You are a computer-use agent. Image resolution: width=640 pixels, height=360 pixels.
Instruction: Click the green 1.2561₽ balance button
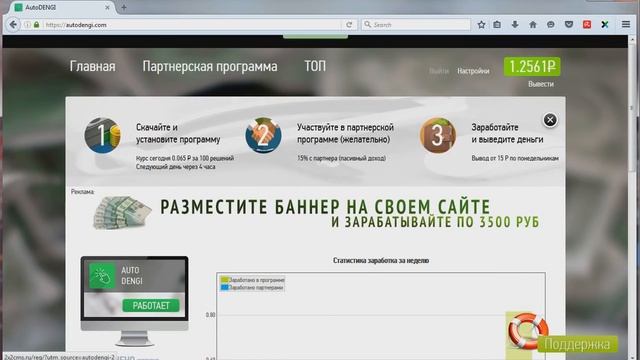(532, 67)
